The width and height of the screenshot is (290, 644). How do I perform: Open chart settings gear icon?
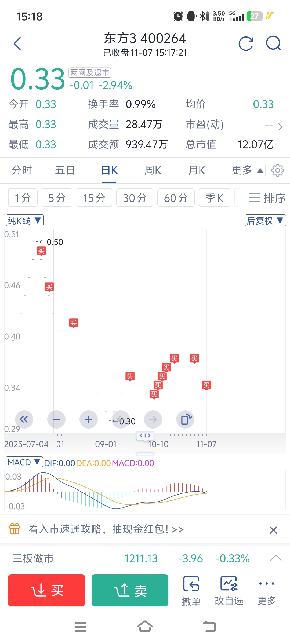click(277, 170)
